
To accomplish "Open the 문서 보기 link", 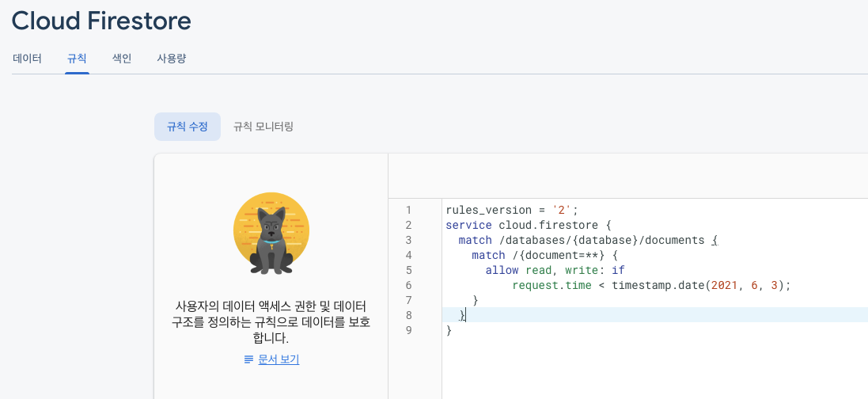I will point(279,359).
